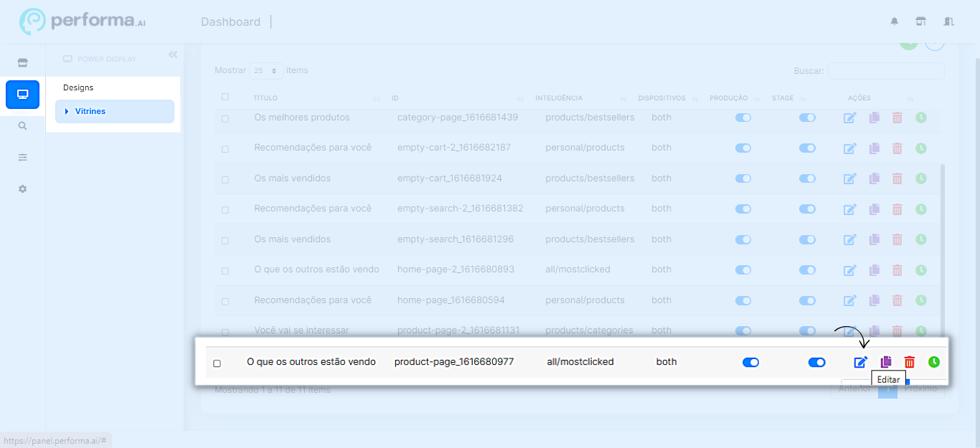Click the logout door icon
This screenshot has height=448, width=980.
click(949, 22)
